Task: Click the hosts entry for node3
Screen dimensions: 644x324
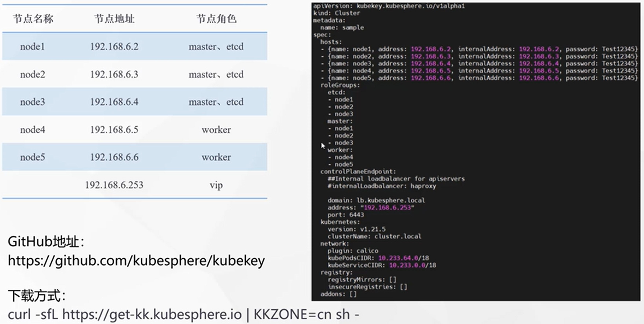Action: click(479, 63)
